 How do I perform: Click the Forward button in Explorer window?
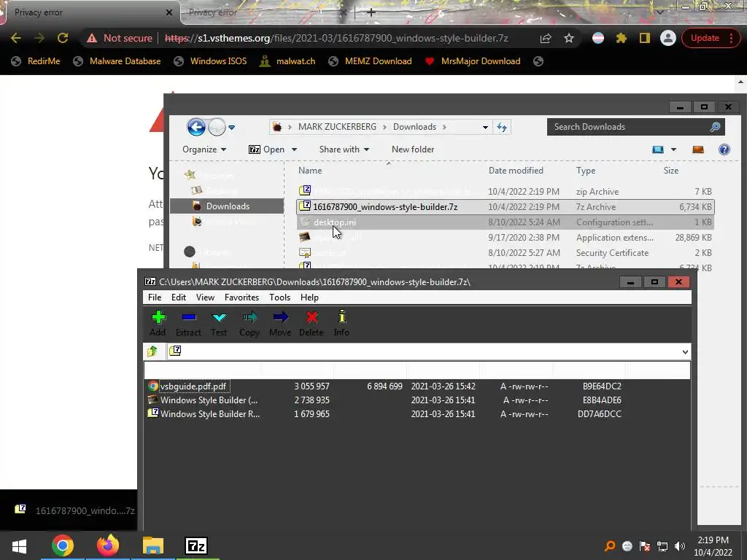coord(217,127)
